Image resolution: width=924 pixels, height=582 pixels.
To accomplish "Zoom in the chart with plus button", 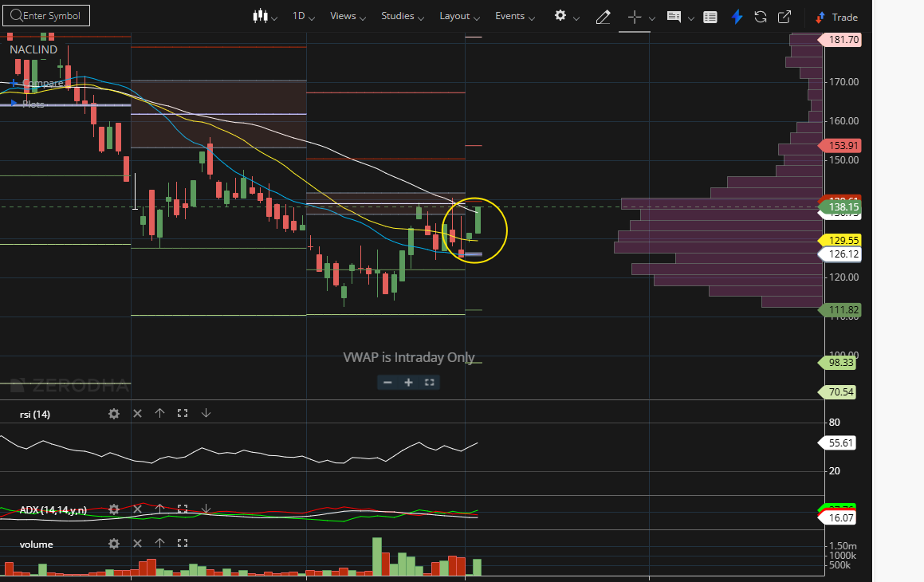I will pyautogui.click(x=408, y=383).
